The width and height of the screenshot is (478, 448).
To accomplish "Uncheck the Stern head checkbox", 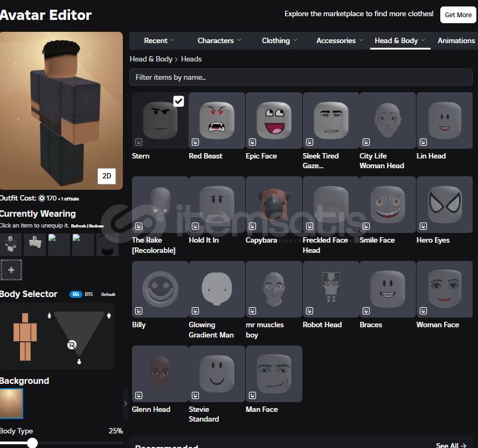I will click(178, 101).
